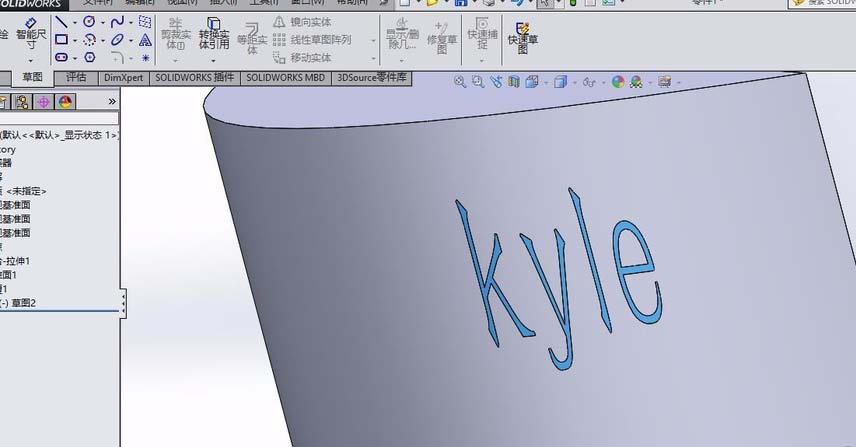
Task: Click the panel collapse handle arrows
Action: [x=124, y=302]
